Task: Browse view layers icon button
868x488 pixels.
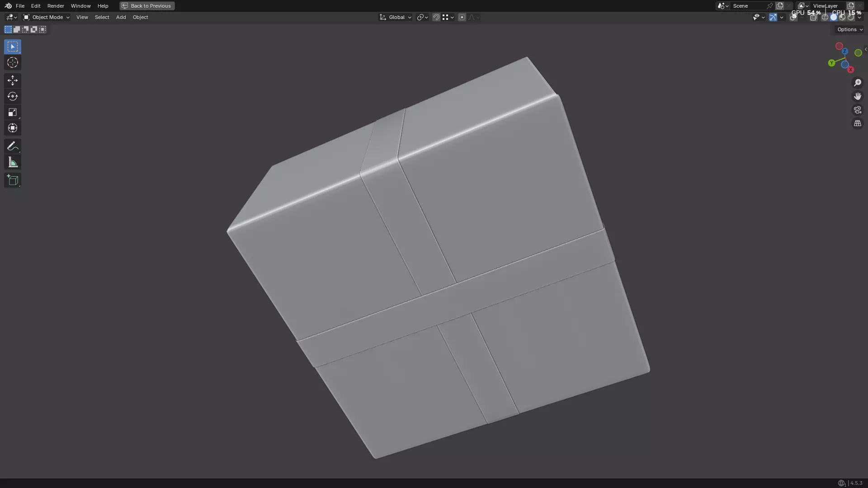Action: tap(803, 6)
